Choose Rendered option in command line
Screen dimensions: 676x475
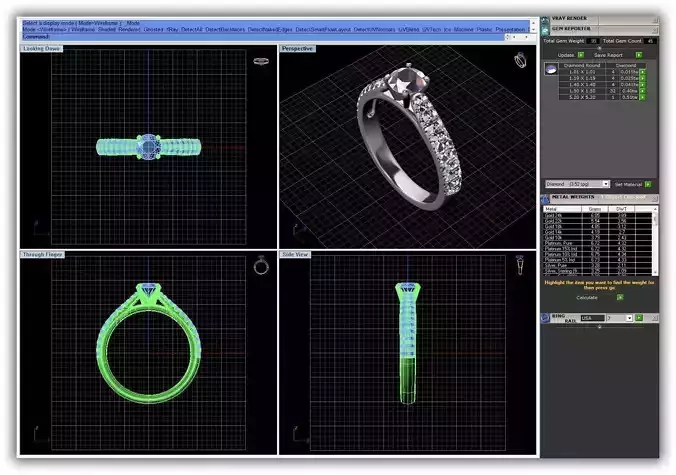(x=129, y=29)
